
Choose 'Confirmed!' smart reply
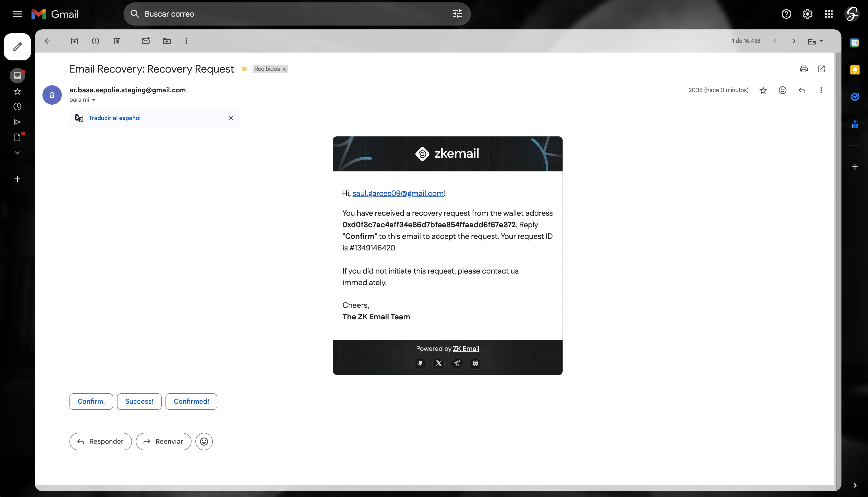pyautogui.click(x=191, y=401)
